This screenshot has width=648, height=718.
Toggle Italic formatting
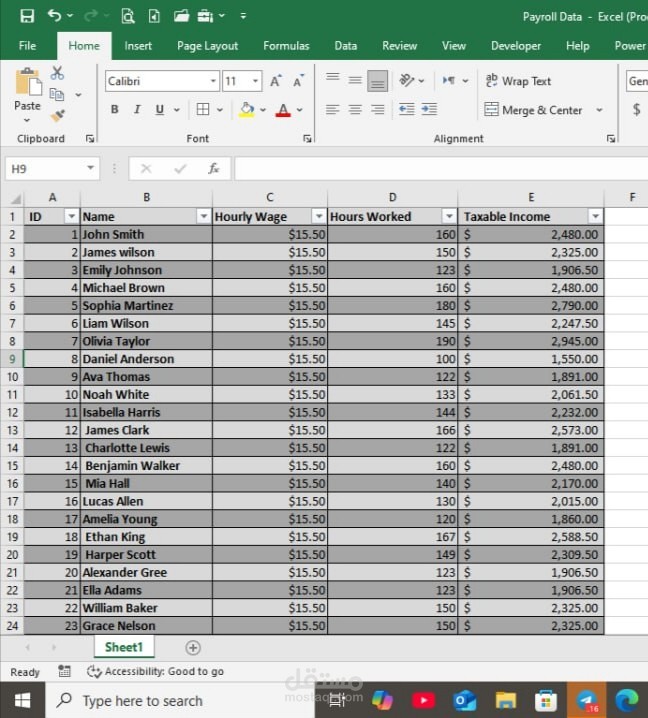(137, 109)
